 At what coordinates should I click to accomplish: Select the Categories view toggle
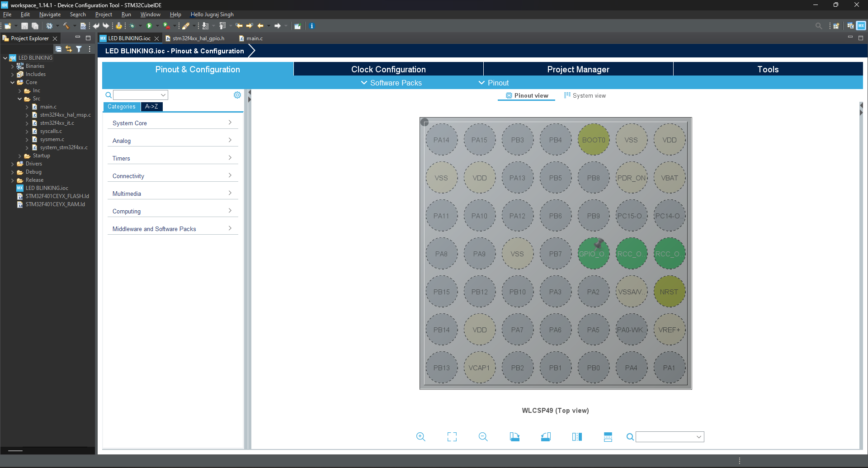pos(122,107)
